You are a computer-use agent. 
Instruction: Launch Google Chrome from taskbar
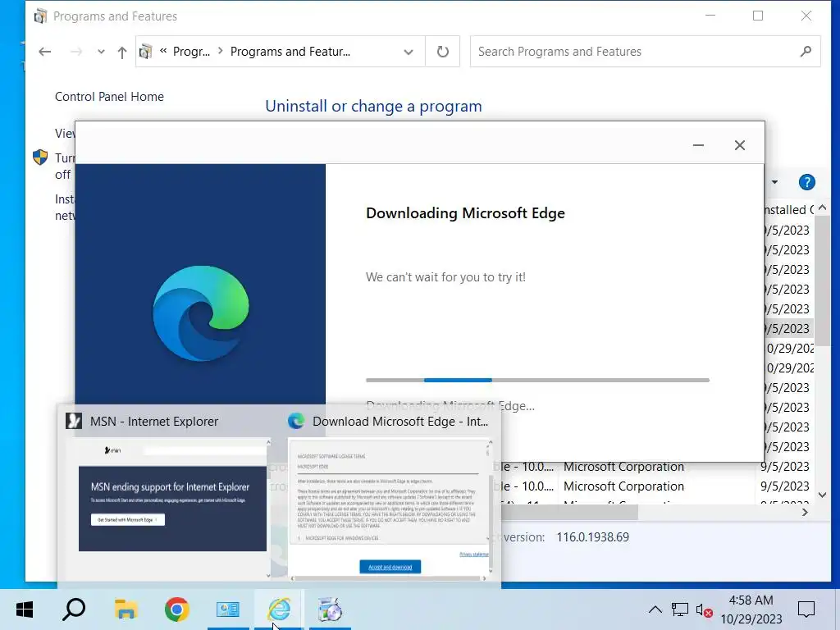177,609
